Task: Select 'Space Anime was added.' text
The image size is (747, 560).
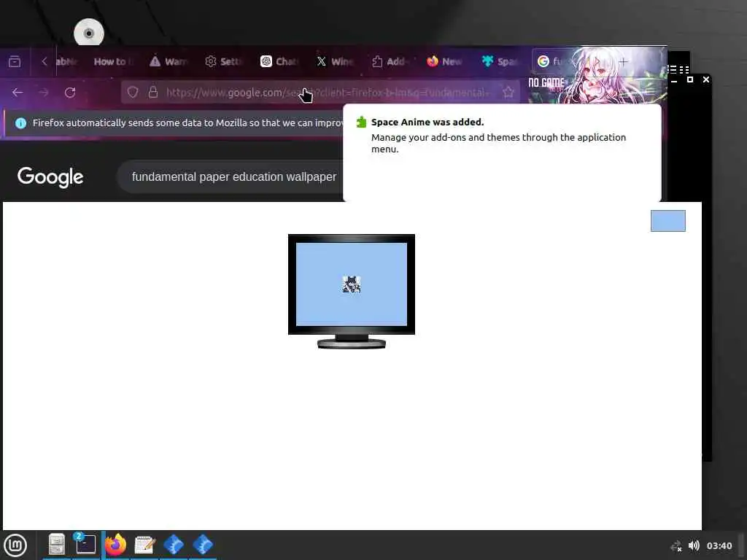Action: (x=427, y=122)
